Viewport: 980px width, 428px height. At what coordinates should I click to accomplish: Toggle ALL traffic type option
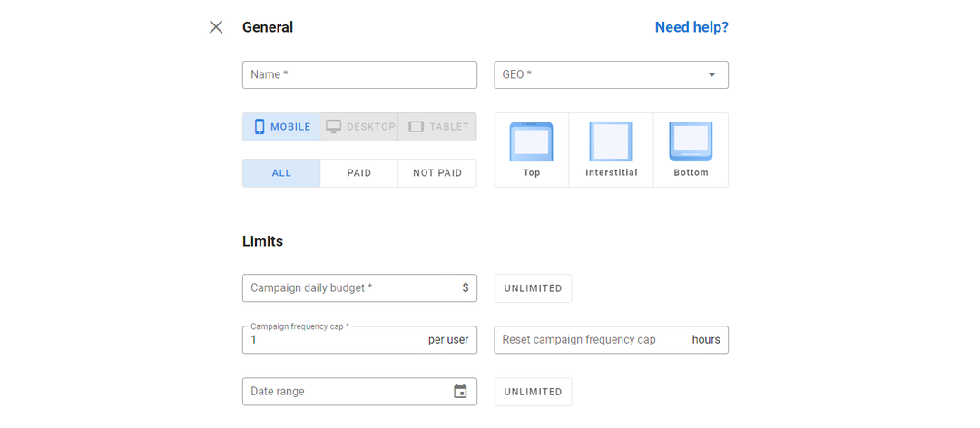(x=281, y=173)
